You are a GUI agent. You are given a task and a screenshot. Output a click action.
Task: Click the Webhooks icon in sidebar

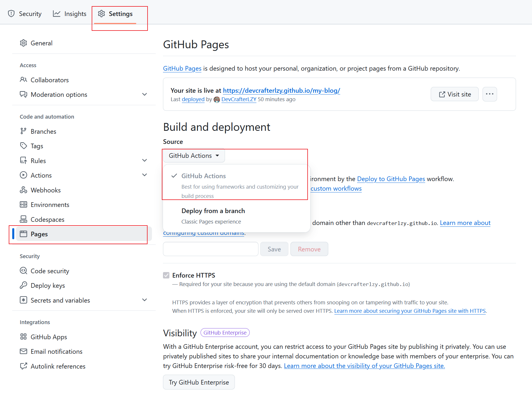click(23, 190)
